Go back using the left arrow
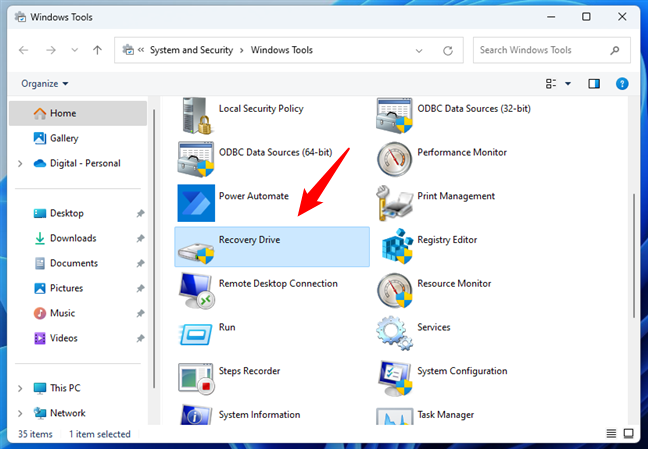The image size is (648, 449). click(x=24, y=50)
